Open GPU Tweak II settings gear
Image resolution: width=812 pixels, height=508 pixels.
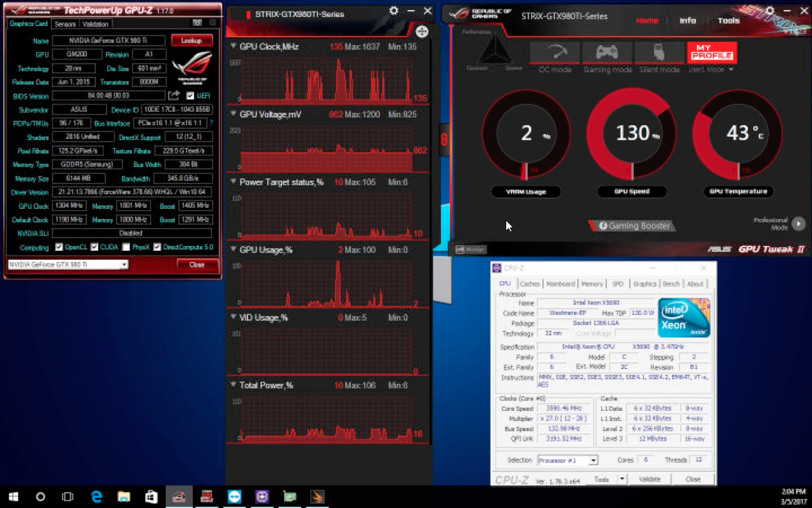(x=770, y=11)
